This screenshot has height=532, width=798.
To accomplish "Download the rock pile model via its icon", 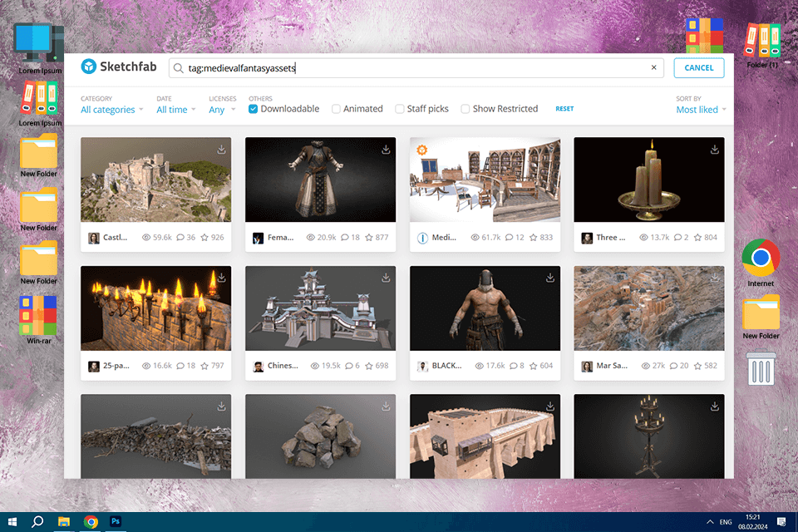I will [386, 406].
